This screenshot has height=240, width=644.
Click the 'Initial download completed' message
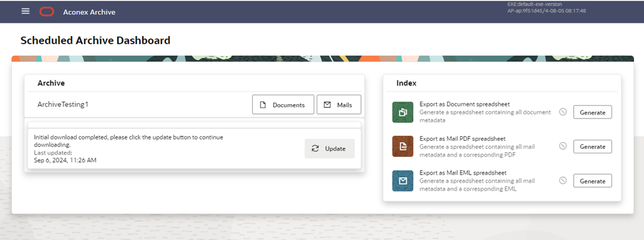(128, 141)
